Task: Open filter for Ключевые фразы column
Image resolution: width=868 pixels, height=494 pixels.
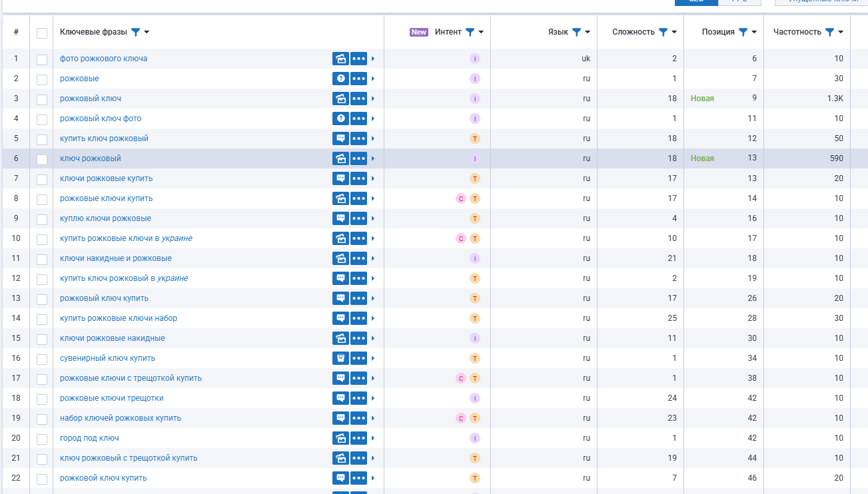Action: [x=136, y=32]
